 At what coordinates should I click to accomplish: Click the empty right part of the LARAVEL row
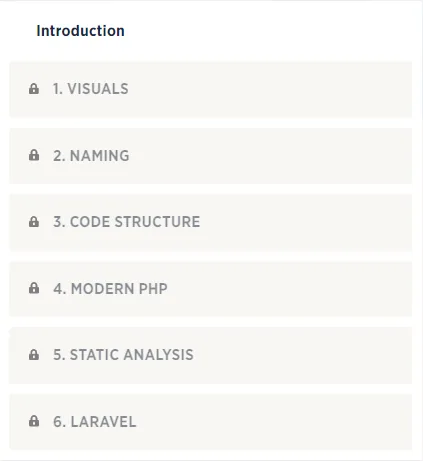tap(274, 422)
